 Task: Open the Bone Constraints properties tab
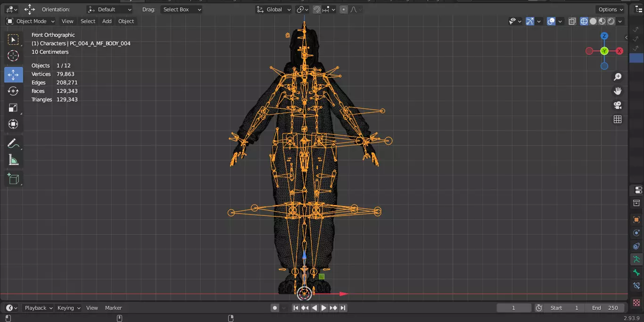(x=636, y=286)
